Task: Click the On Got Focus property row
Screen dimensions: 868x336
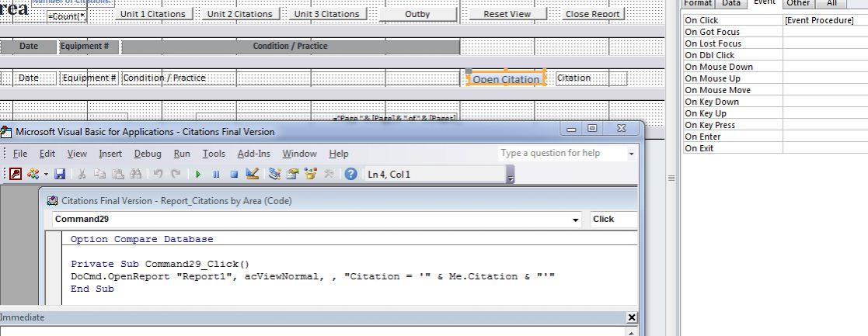Action: 776,32
